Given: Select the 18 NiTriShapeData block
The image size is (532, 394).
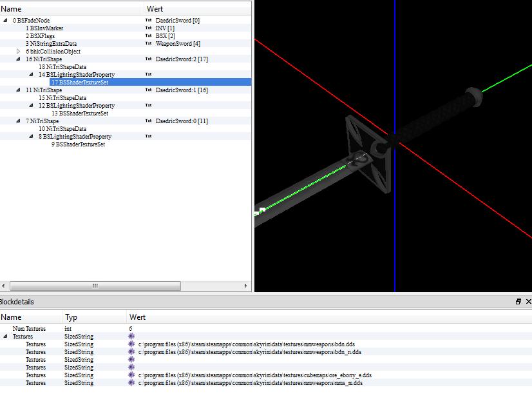Looking at the screenshot, I should (62, 67).
